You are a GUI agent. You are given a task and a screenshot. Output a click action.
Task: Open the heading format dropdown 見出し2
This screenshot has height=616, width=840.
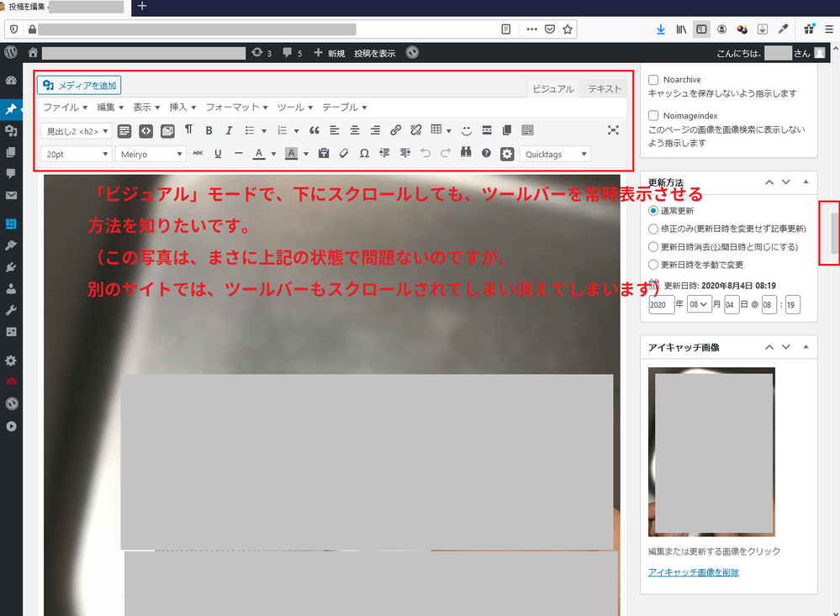click(77, 131)
